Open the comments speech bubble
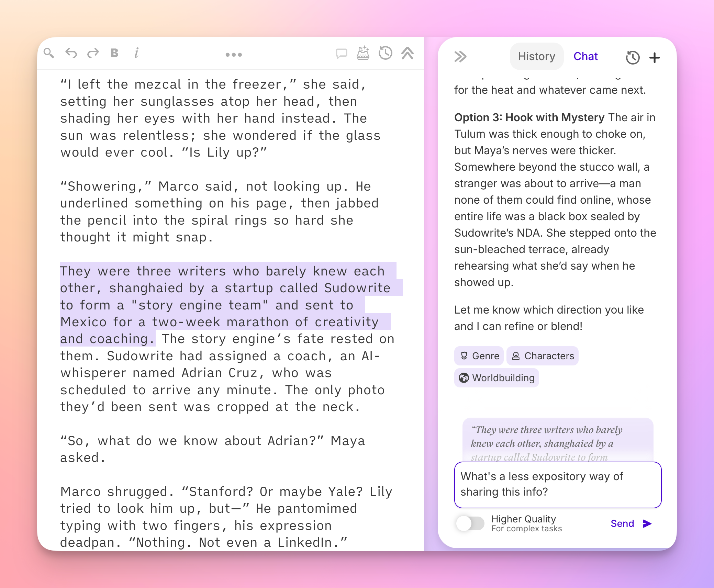The image size is (714, 588). 341,54
